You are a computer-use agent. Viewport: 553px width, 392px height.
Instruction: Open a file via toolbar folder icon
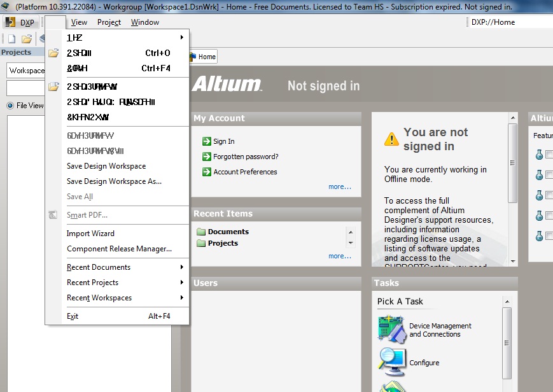(x=27, y=39)
